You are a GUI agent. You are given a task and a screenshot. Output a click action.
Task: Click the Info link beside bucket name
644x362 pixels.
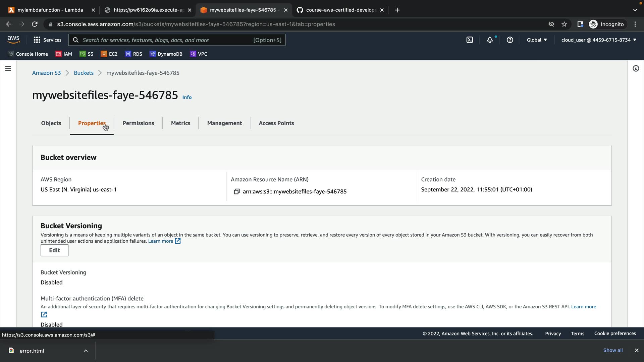(x=187, y=97)
